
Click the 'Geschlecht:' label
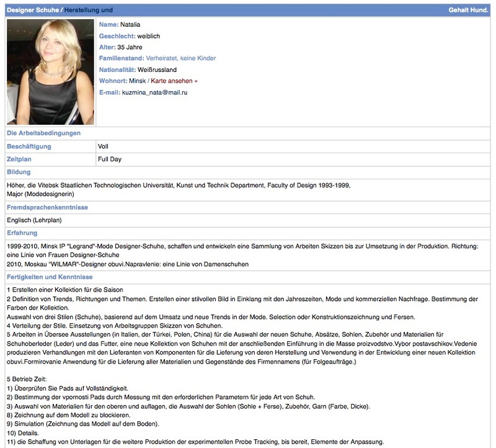(x=117, y=36)
